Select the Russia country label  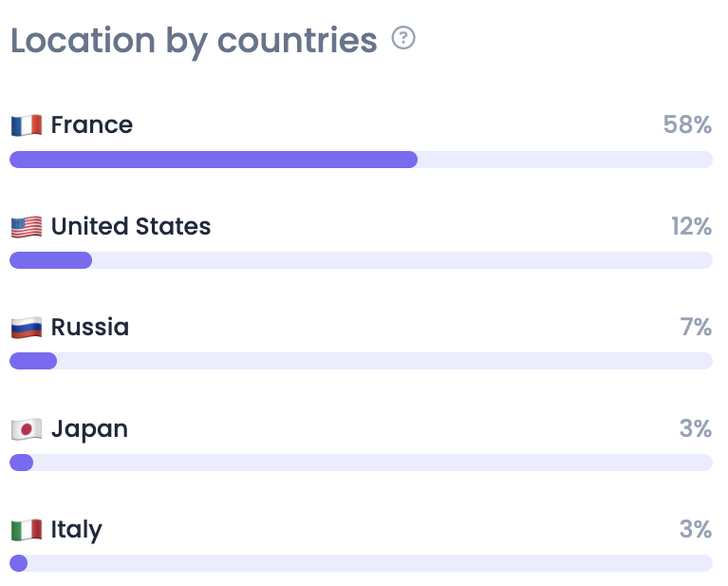(x=90, y=328)
